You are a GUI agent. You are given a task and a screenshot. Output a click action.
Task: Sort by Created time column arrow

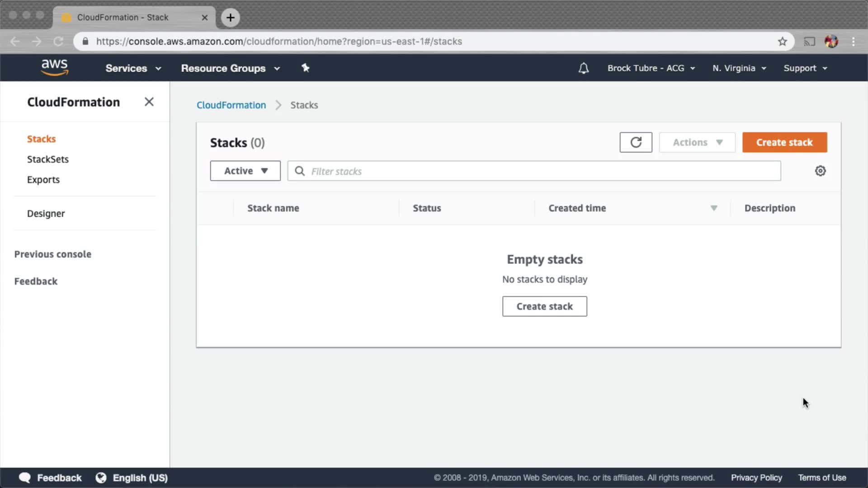pos(714,208)
